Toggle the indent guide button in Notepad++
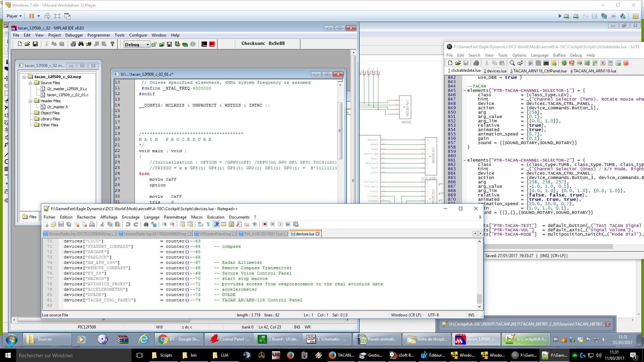This screenshot has width=644, height=362. point(216,224)
